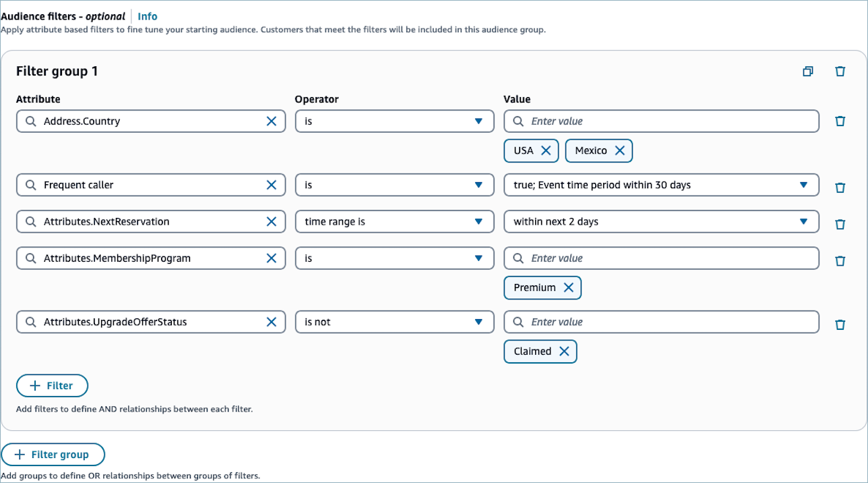Clear the Address.Country attribute field
Viewport: 868px width, 483px height.
(271, 121)
